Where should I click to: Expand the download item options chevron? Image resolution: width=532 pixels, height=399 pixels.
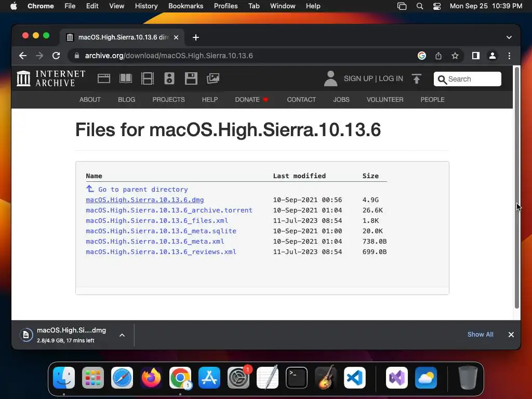(122, 335)
